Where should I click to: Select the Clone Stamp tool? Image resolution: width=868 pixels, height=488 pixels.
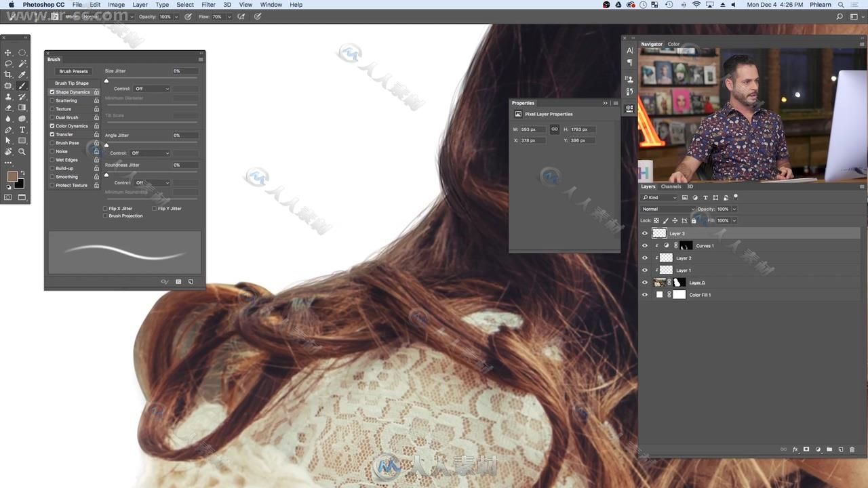point(8,97)
